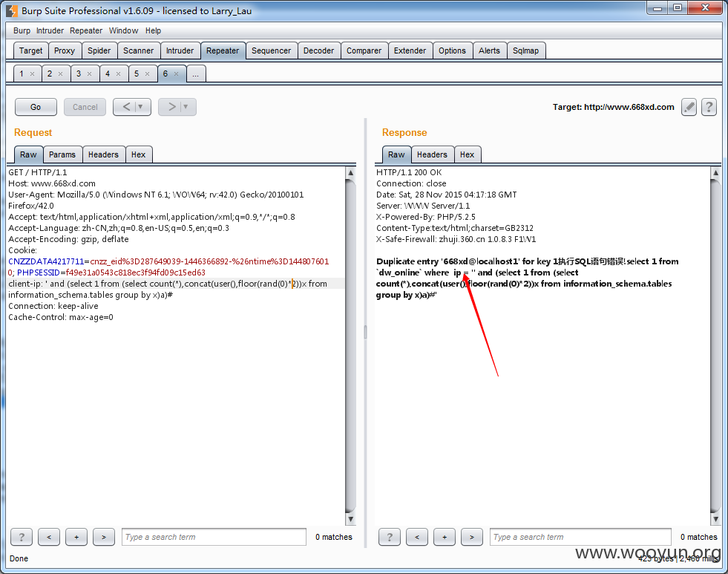This screenshot has width=728, height=574.
Task: Open the Intruder menu in menu bar
Action: coord(50,30)
